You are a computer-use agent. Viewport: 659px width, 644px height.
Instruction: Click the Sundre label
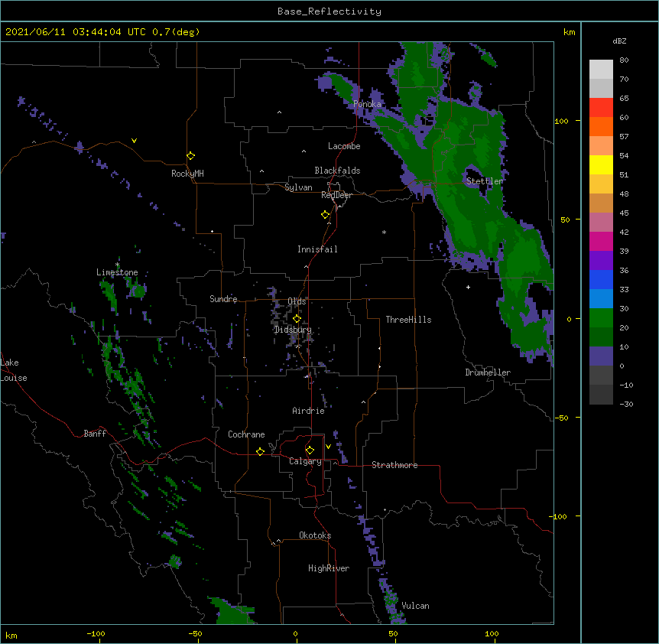(x=223, y=299)
